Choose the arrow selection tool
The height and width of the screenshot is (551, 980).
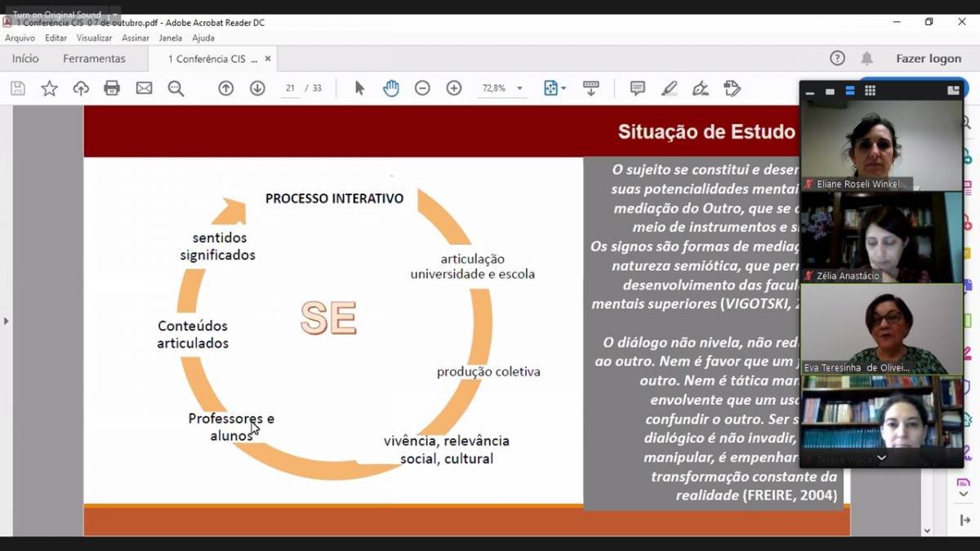tap(359, 88)
